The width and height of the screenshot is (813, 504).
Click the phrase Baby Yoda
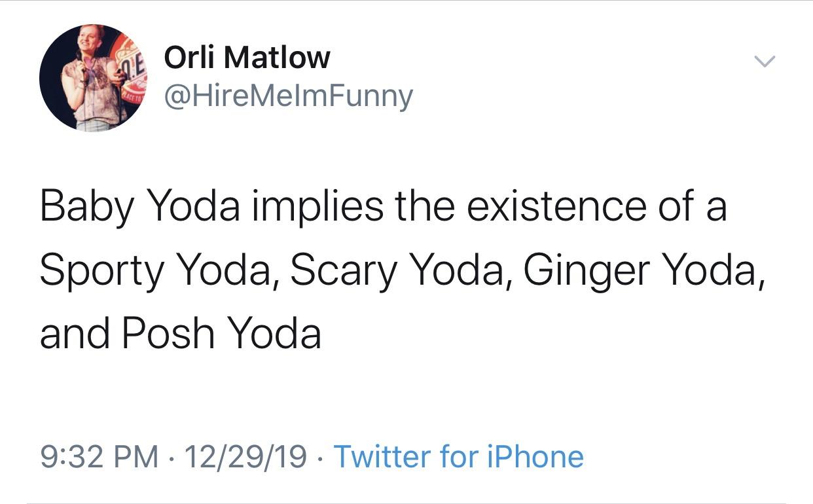(x=137, y=206)
